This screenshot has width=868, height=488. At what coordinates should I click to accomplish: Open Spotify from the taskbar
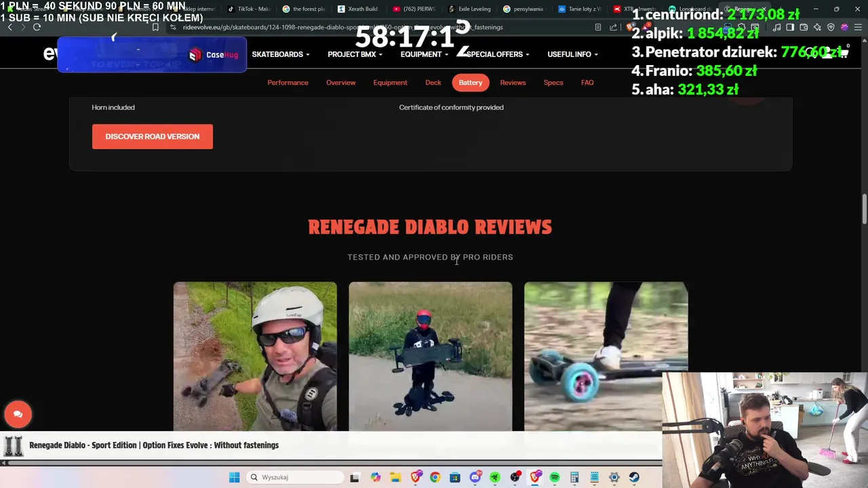[555, 477]
